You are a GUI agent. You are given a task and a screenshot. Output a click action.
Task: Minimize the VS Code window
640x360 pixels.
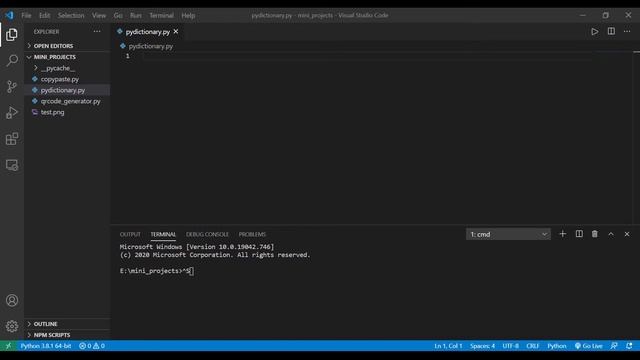coord(582,16)
